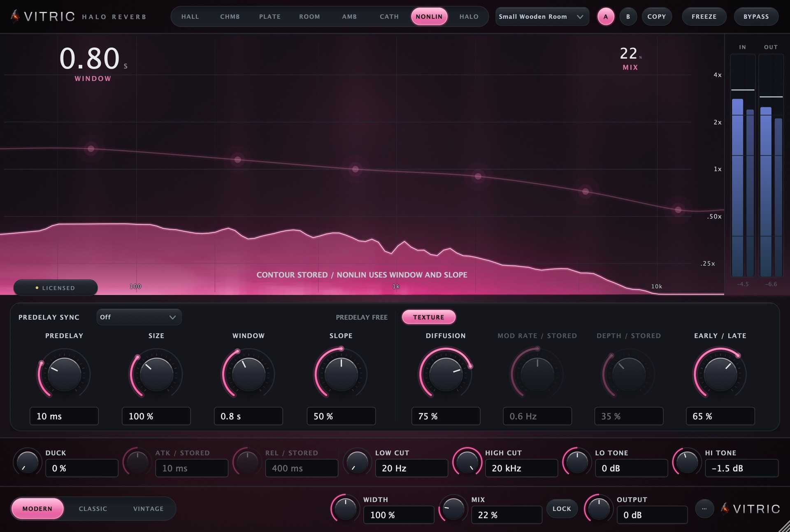
Task: Click the MOD RATE knob
Action: tap(537, 374)
